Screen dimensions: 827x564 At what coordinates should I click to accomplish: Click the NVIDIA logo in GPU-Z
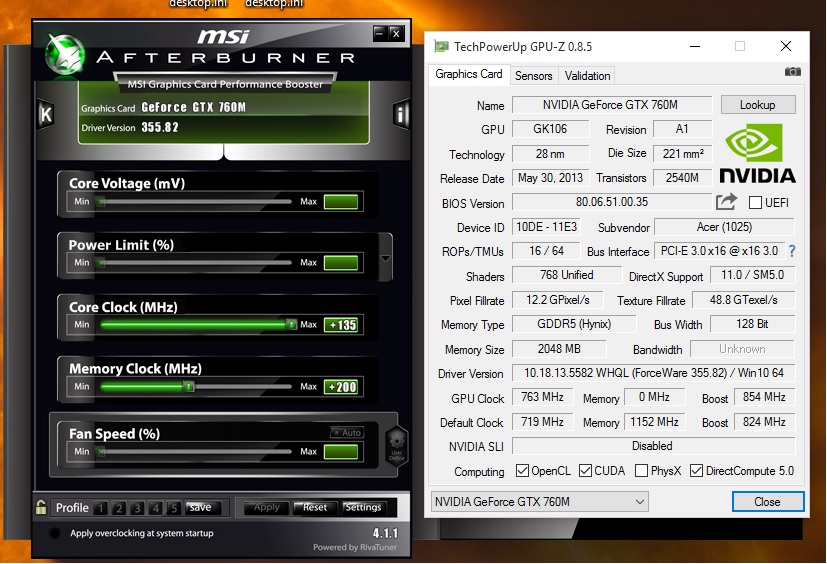tap(757, 154)
